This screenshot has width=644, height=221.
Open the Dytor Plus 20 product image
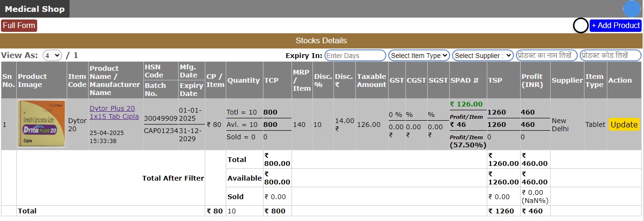click(41, 124)
